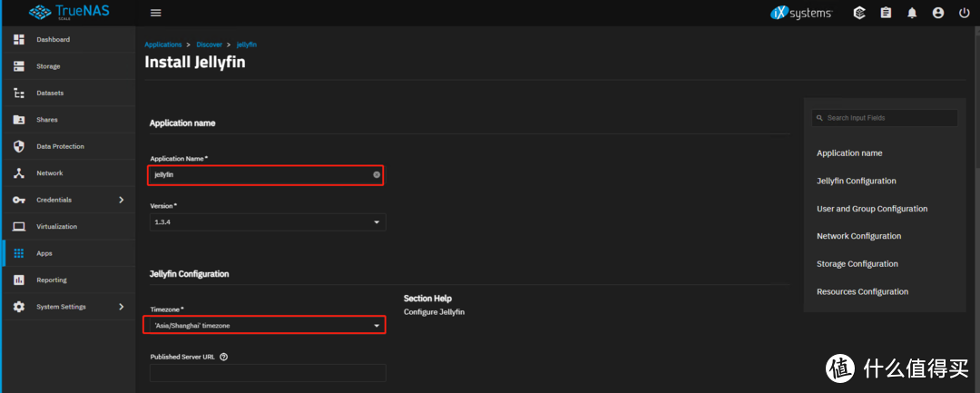The image size is (980, 393).
Task: Open the Timezone dropdown
Action: (265, 325)
